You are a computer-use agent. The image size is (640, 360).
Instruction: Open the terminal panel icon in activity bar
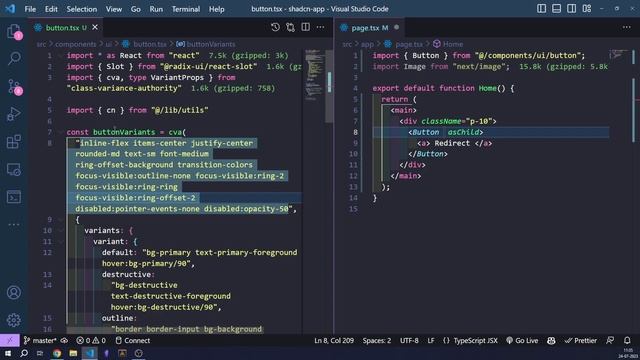tap(14, 197)
